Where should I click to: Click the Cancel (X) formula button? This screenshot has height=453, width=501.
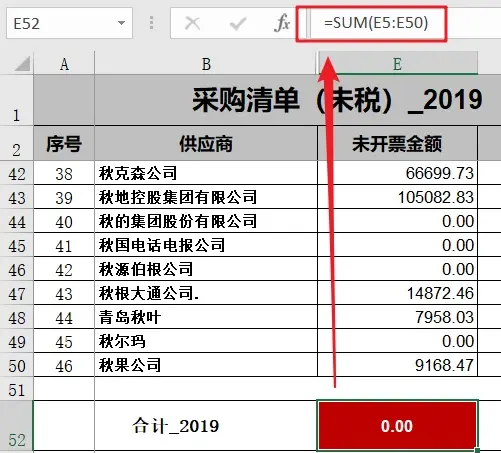pyautogui.click(x=192, y=23)
